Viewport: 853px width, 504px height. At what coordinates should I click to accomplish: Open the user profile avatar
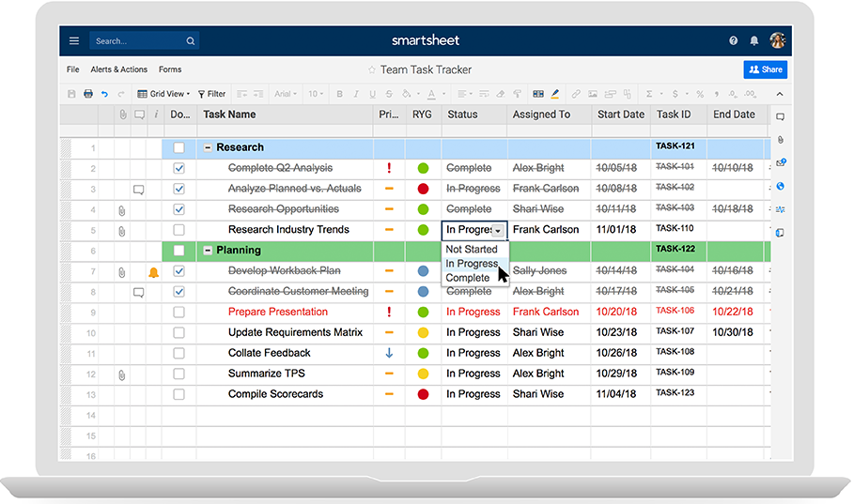click(x=778, y=40)
